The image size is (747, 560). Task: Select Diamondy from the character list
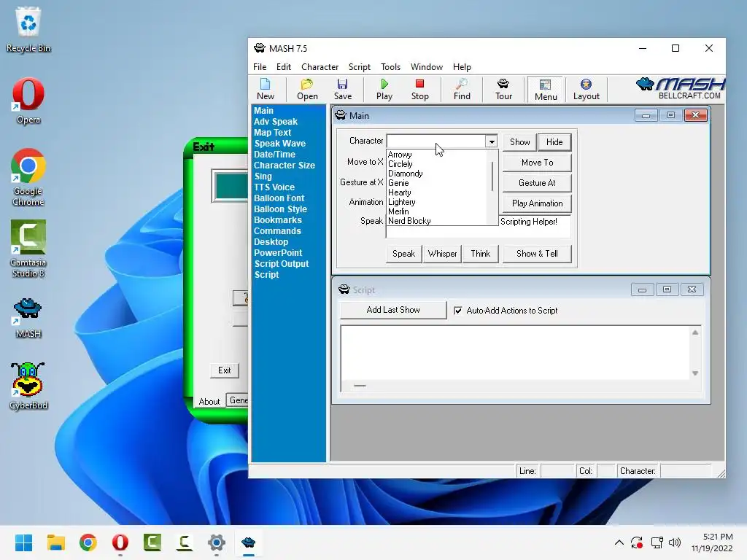click(406, 174)
